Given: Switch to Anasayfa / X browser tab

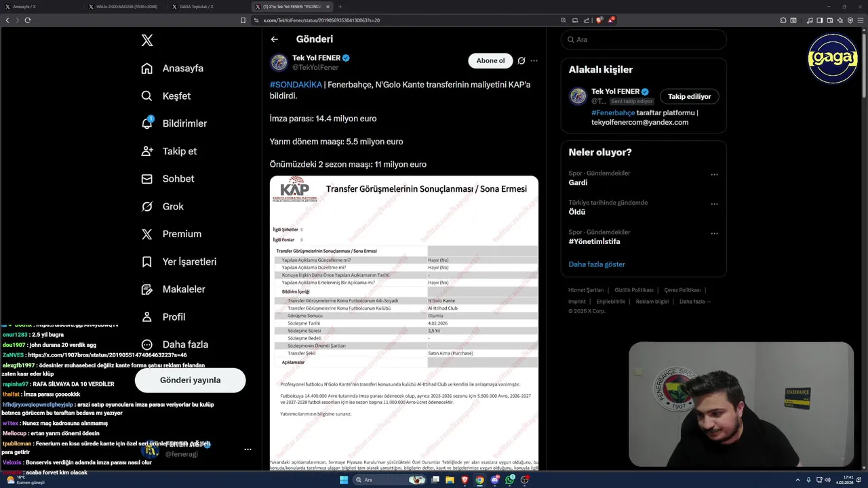Looking at the screenshot, I should pos(42,6).
